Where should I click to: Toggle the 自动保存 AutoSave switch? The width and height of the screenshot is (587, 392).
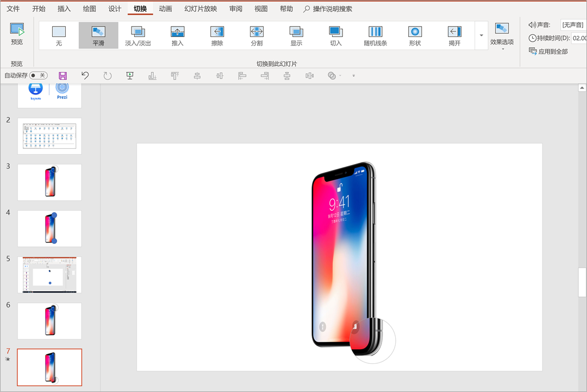38,76
